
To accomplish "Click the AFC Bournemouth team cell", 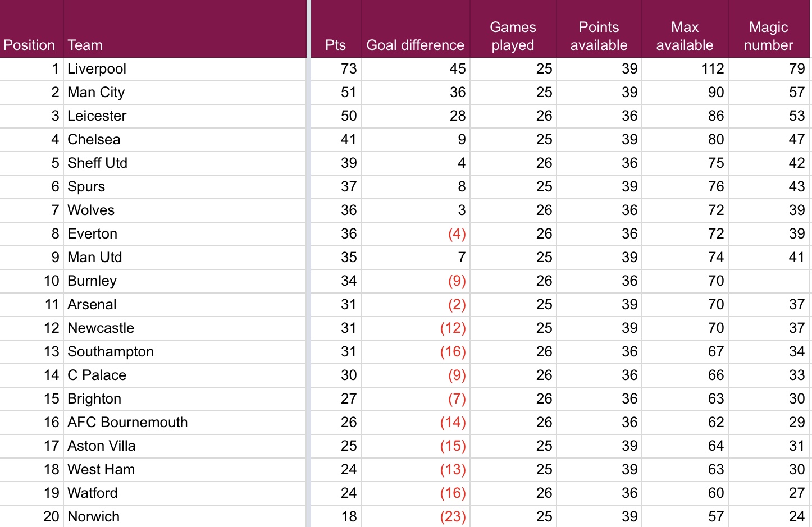I will [185, 423].
